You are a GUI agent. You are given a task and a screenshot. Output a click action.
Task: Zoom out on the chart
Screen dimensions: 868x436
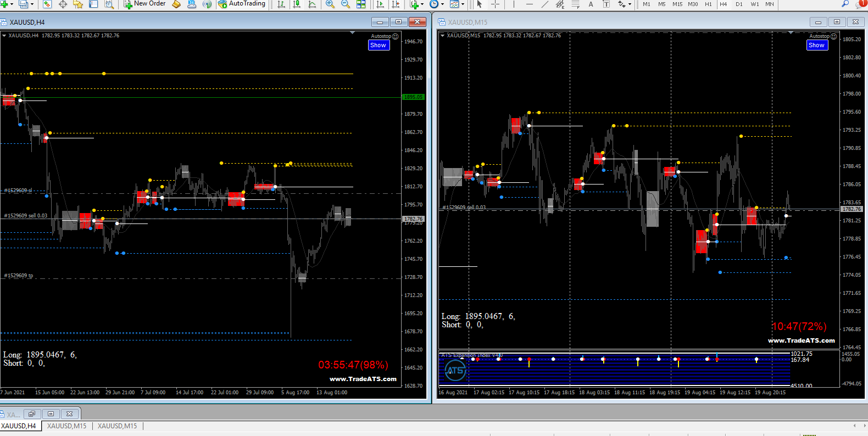[x=346, y=4]
